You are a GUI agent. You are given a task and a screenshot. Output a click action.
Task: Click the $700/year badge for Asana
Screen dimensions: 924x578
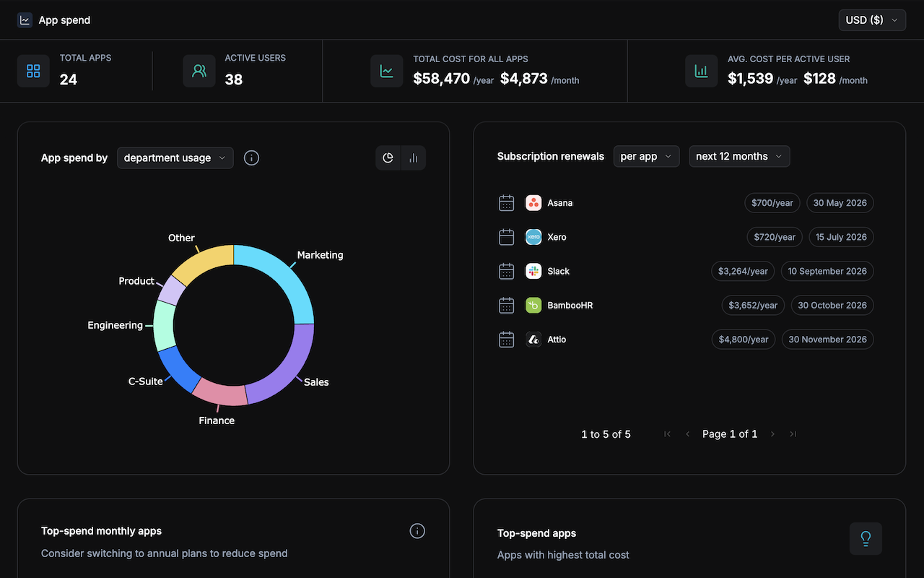(x=772, y=203)
